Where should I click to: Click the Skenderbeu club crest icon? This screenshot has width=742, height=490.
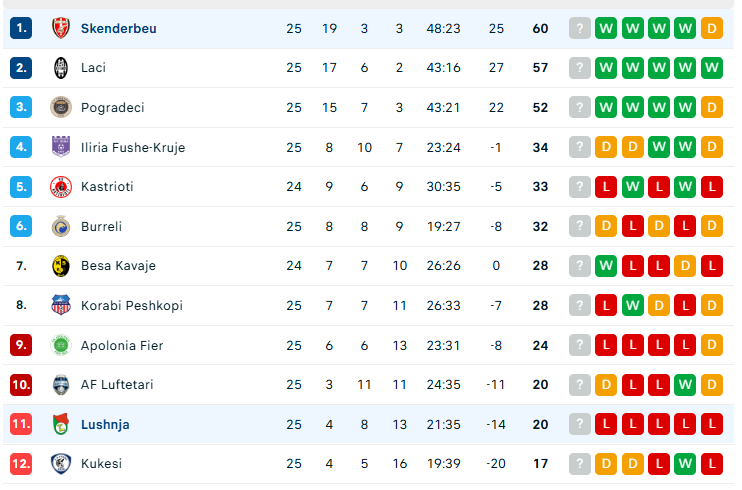(61, 28)
